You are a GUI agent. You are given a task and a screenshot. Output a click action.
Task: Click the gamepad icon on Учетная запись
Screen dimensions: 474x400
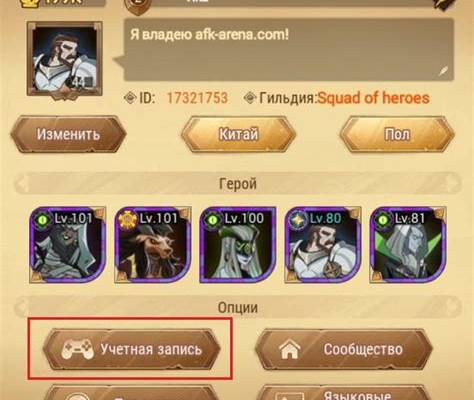[77, 349]
